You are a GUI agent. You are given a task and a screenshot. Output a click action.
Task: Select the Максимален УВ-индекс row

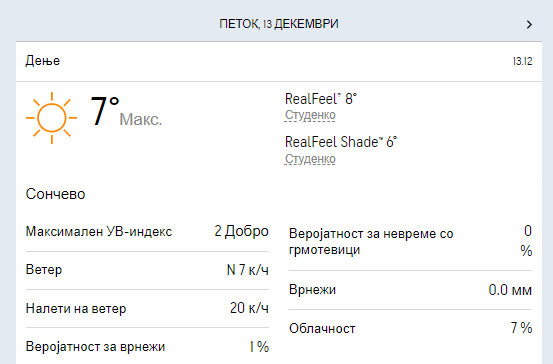coord(147,232)
